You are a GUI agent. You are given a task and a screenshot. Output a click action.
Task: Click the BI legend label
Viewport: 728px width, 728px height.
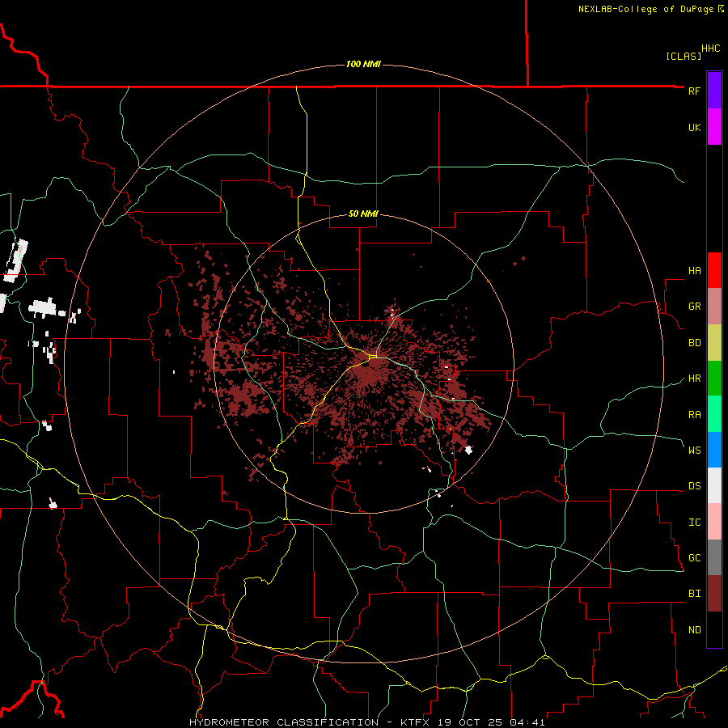coord(694,594)
